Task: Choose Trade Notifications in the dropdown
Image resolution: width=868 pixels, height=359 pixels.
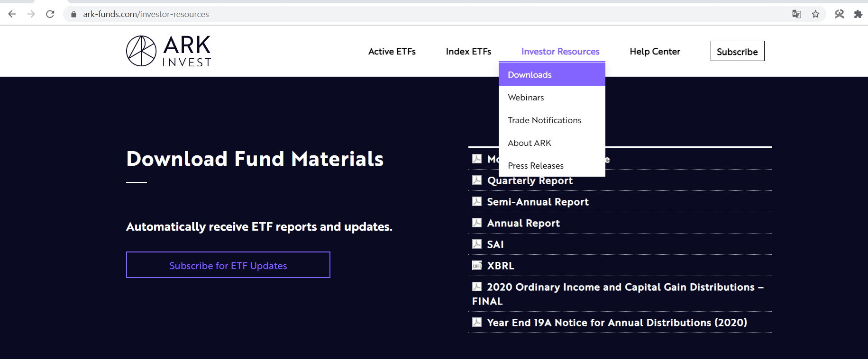Action: tap(552, 120)
